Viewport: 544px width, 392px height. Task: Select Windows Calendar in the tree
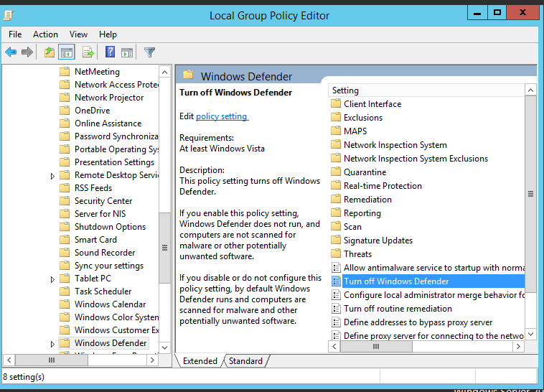pyautogui.click(x=111, y=304)
